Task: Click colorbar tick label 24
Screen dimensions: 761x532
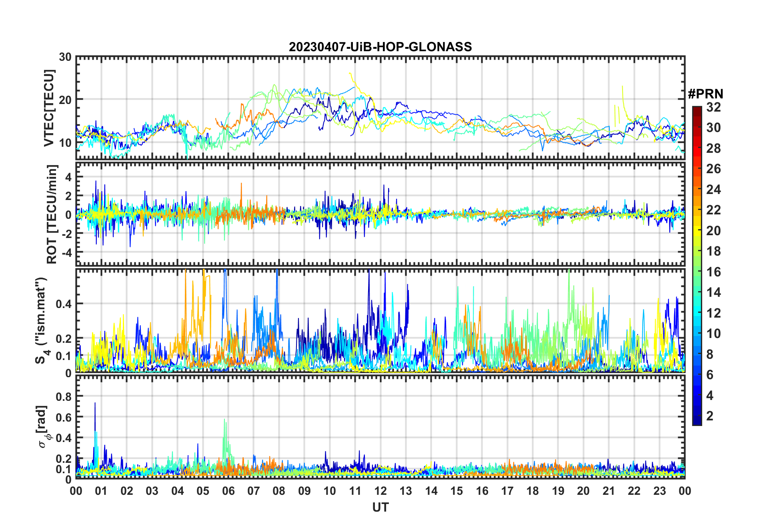Action: click(713, 190)
